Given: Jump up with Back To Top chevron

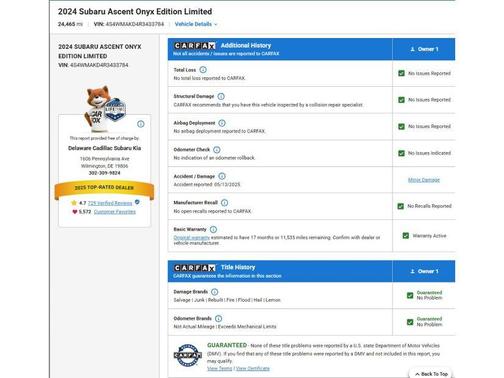Looking at the screenshot, I should tap(417, 374).
